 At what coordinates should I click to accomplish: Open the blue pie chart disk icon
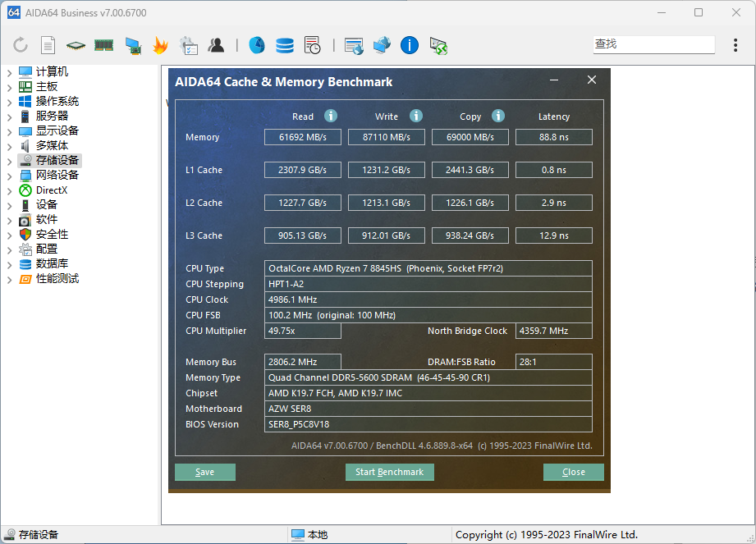click(x=256, y=45)
